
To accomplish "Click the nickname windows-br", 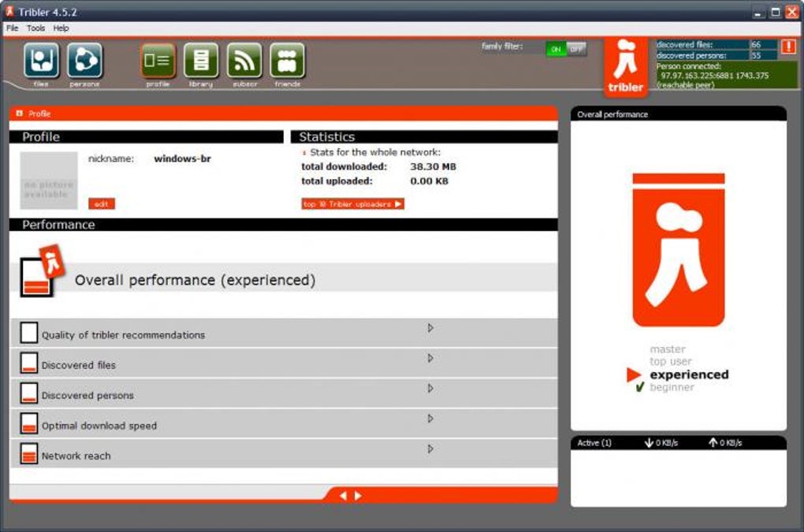I will (183, 159).
